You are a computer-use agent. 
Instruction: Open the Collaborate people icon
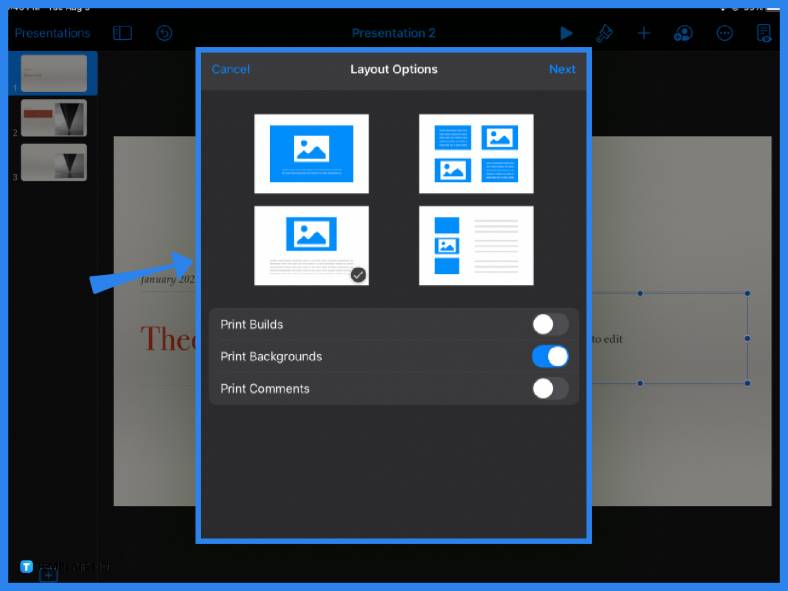(683, 33)
